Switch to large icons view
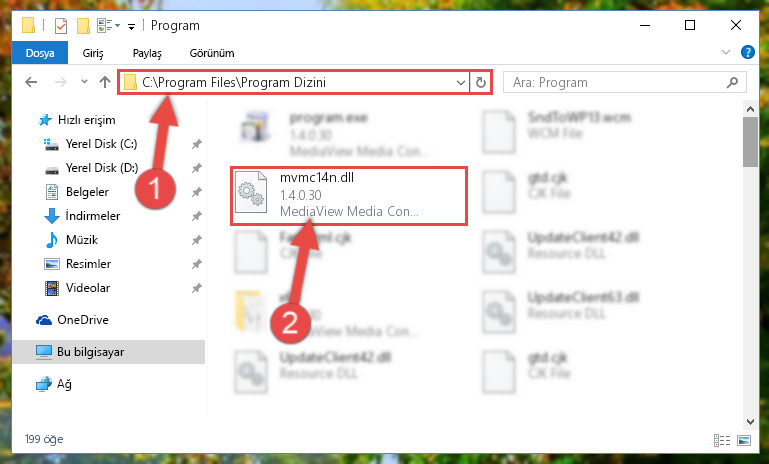Viewport: 769px width, 464px height. [743, 440]
